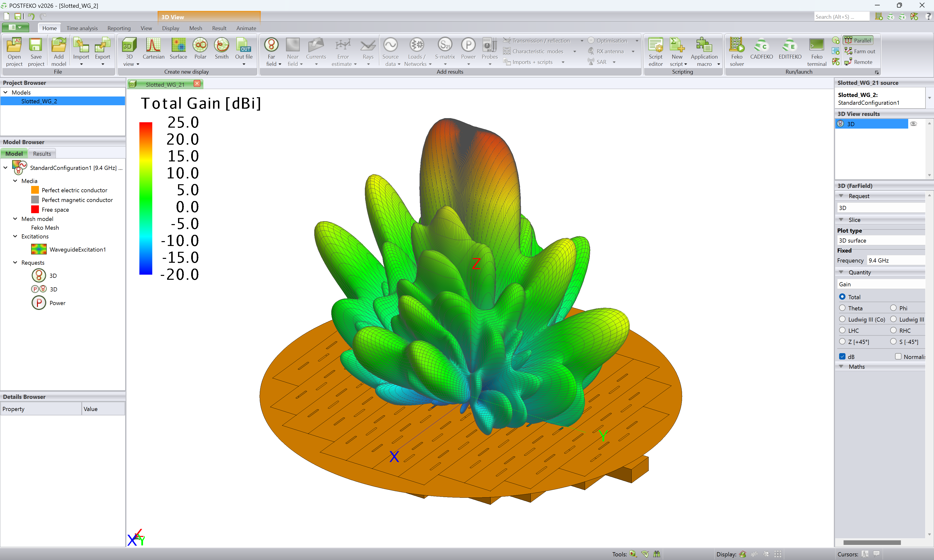This screenshot has height=560, width=934.
Task: Toggle visibility eye of 3D result
Action: click(x=913, y=124)
